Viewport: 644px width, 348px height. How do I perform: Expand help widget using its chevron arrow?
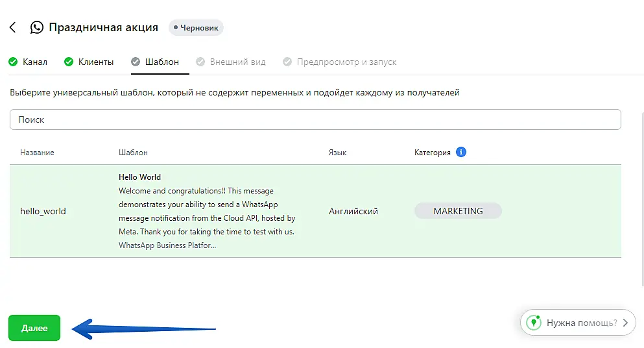[625, 322]
